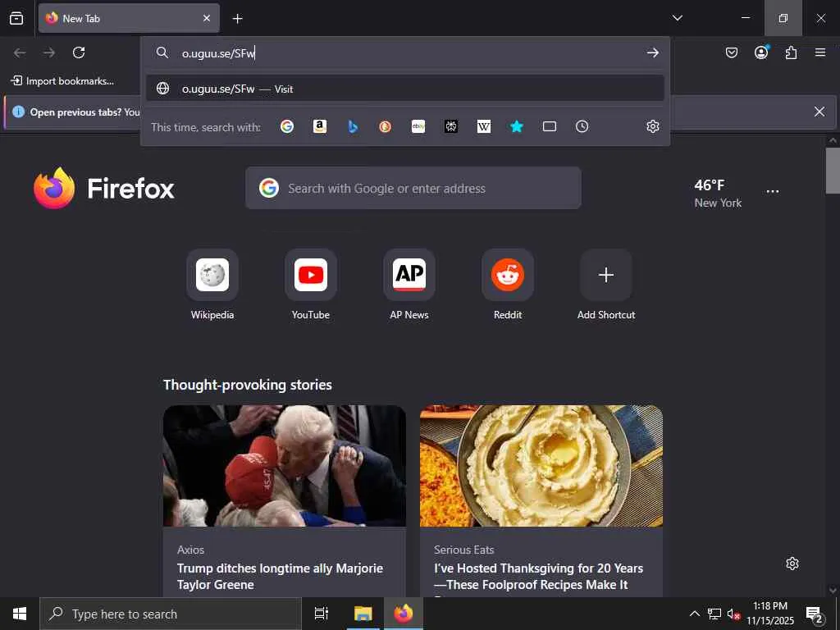Search this time with Wikipedia

pyautogui.click(x=484, y=126)
